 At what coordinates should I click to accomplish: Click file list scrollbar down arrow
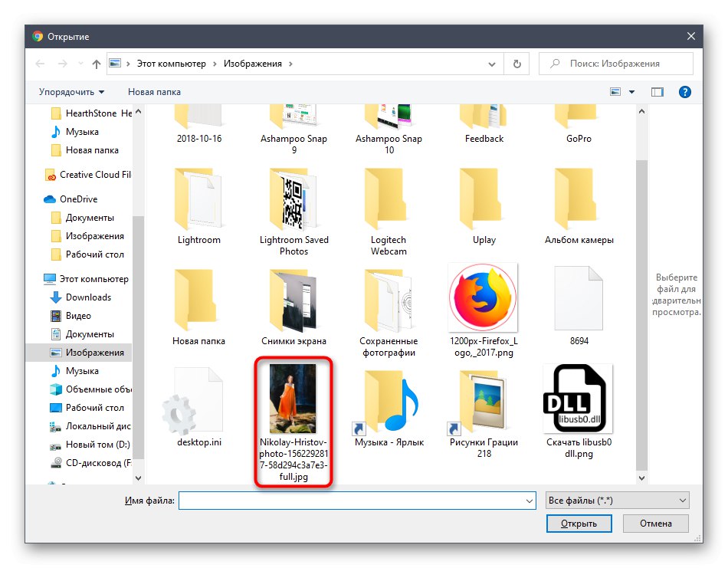click(x=641, y=478)
